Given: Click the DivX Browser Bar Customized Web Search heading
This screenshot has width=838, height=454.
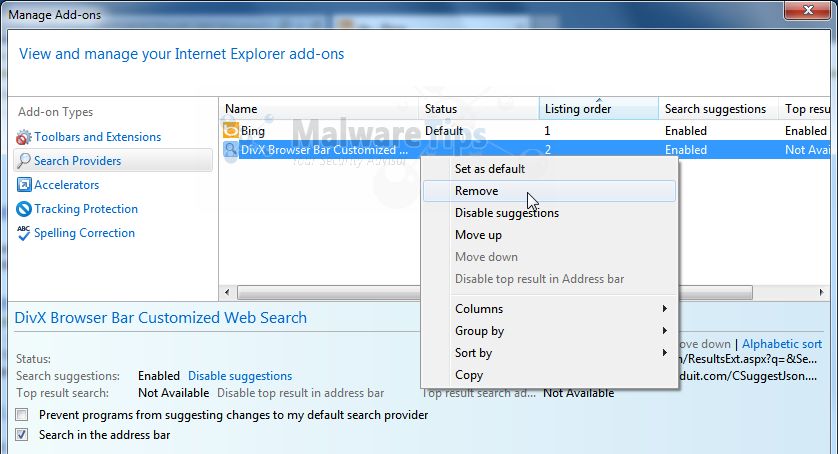Looking at the screenshot, I should 160,318.
